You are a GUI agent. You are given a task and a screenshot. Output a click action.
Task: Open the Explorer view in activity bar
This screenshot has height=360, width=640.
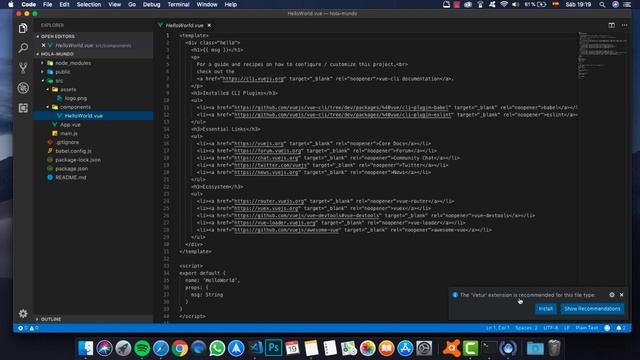coord(23,28)
